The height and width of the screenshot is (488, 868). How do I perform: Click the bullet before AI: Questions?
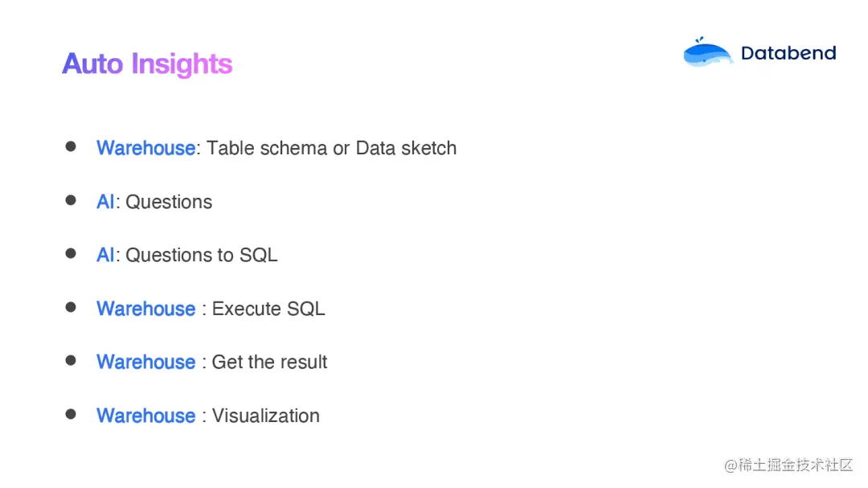tap(71, 200)
